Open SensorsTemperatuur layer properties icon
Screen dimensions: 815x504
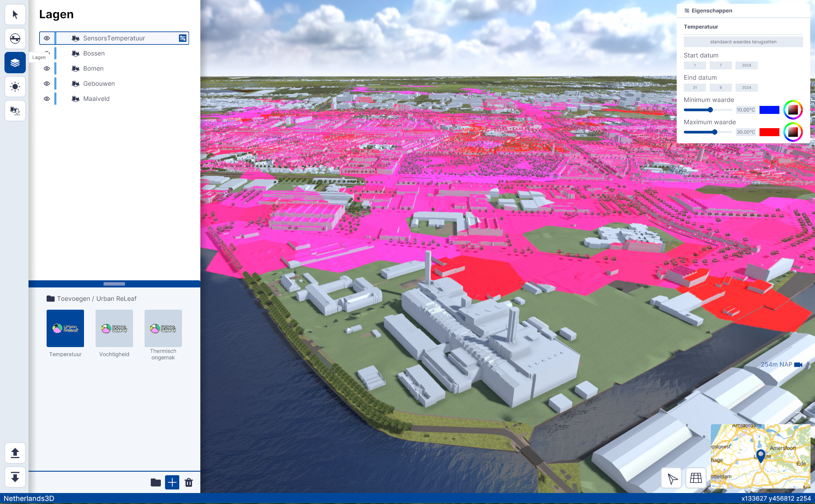coord(183,38)
